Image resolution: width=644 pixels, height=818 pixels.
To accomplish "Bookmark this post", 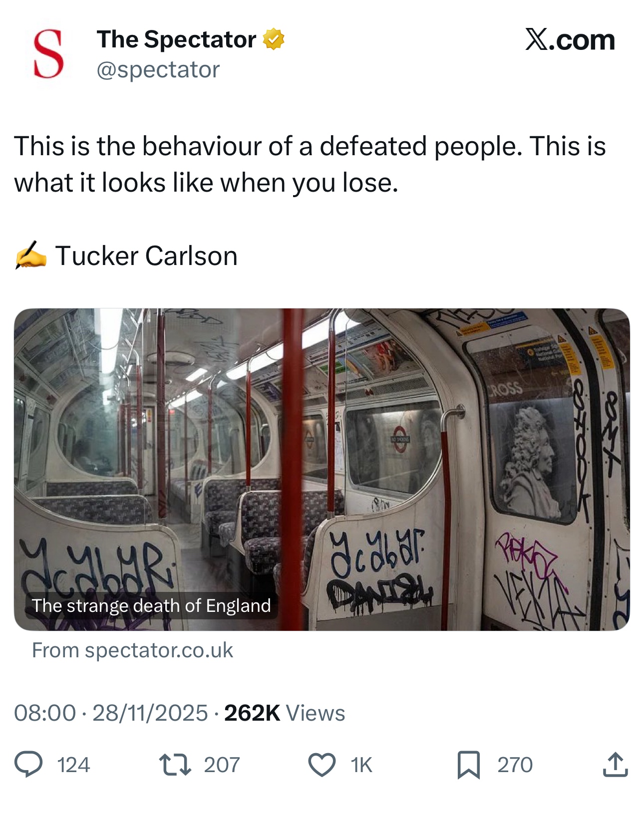I will 468,765.
